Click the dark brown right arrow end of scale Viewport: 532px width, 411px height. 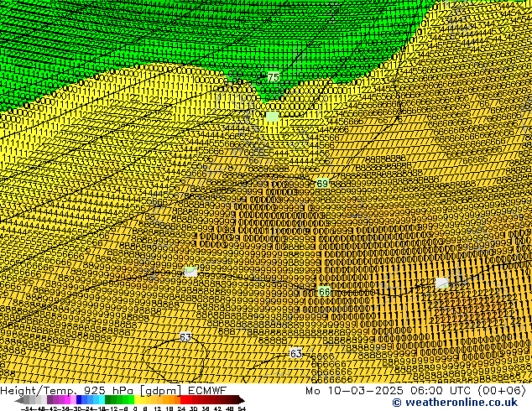pos(242,401)
